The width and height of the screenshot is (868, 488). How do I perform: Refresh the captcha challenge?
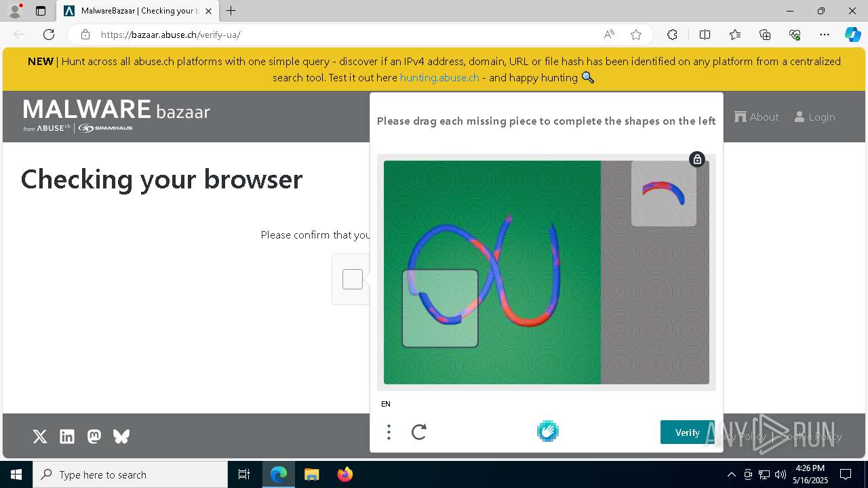[x=419, y=432]
